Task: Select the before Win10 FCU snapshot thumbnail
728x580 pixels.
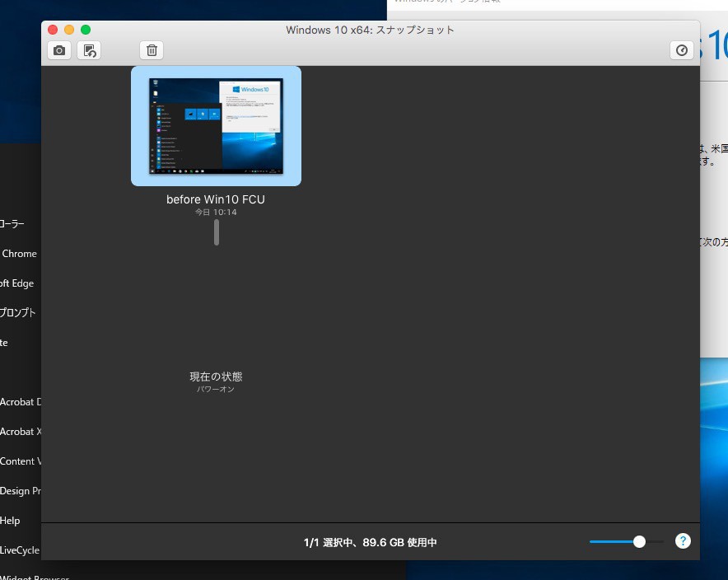Action: (216, 126)
